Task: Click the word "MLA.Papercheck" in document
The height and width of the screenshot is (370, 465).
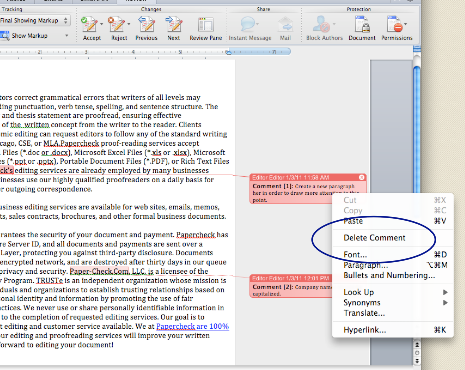Action: pyautogui.click(x=71, y=143)
